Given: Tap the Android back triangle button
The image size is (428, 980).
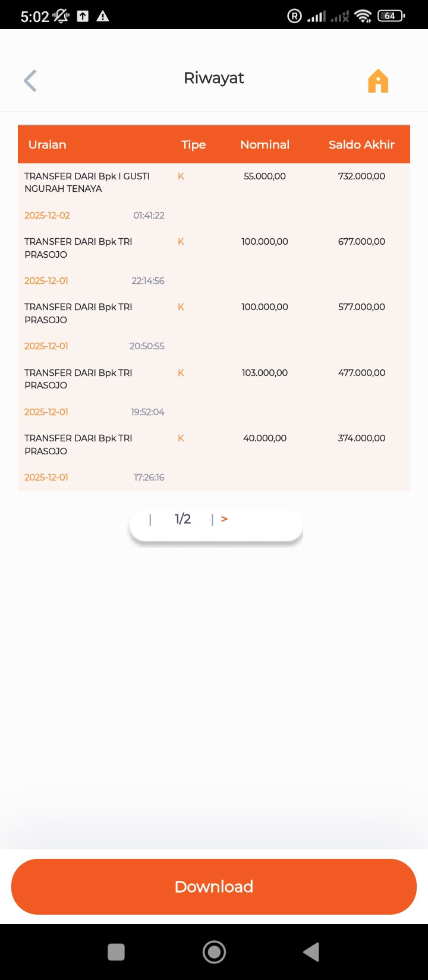Looking at the screenshot, I should (x=311, y=952).
